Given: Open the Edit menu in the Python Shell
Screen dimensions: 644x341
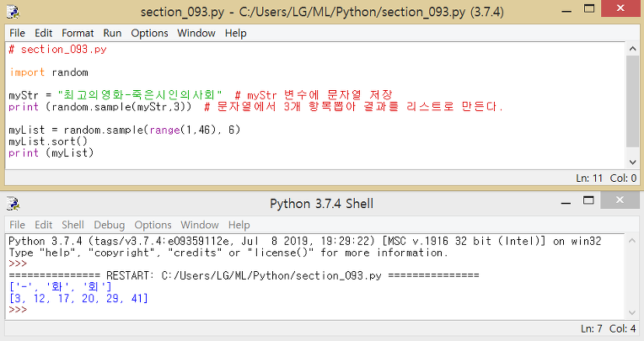Looking at the screenshot, I should (x=43, y=225).
